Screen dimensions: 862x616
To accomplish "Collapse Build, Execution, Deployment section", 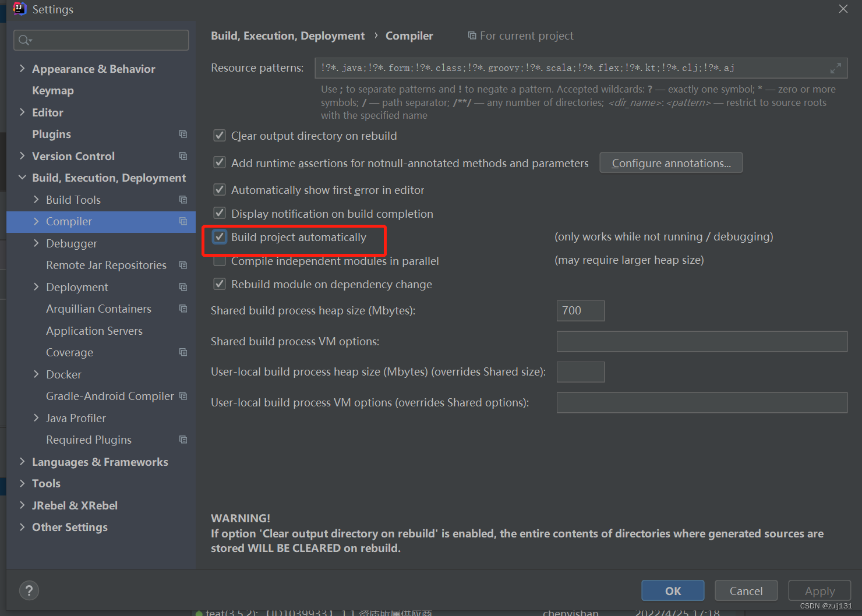I will click(x=22, y=178).
